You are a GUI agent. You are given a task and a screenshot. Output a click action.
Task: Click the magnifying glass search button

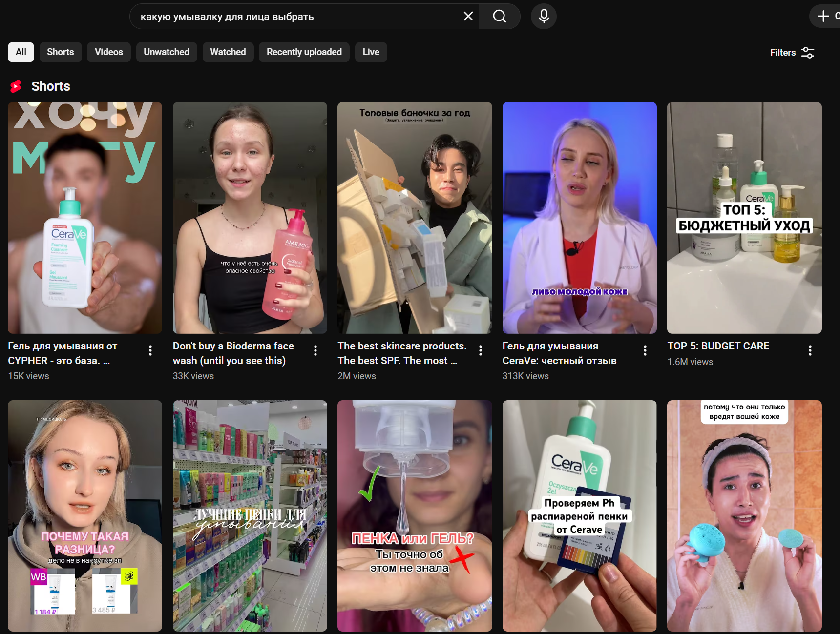(x=500, y=17)
